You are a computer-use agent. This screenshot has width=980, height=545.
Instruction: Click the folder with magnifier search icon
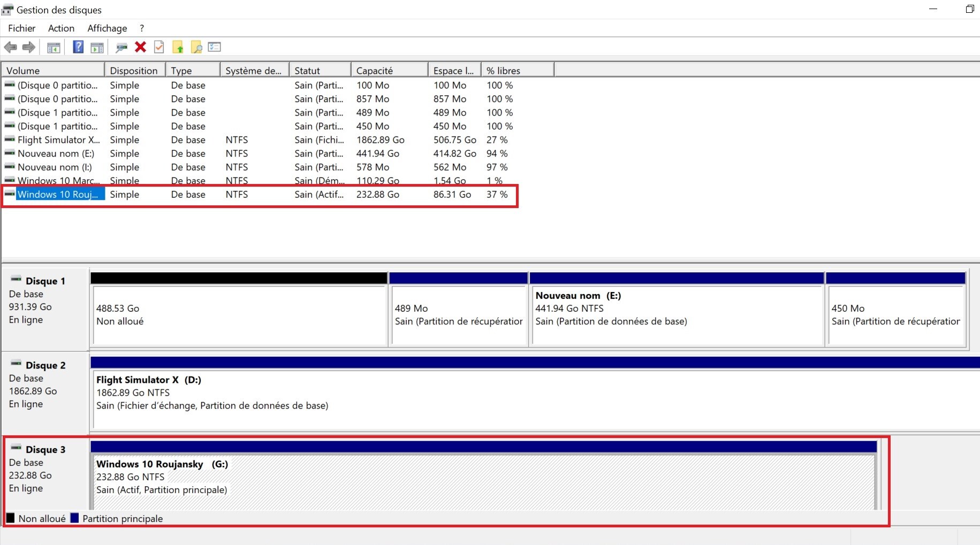coord(196,47)
